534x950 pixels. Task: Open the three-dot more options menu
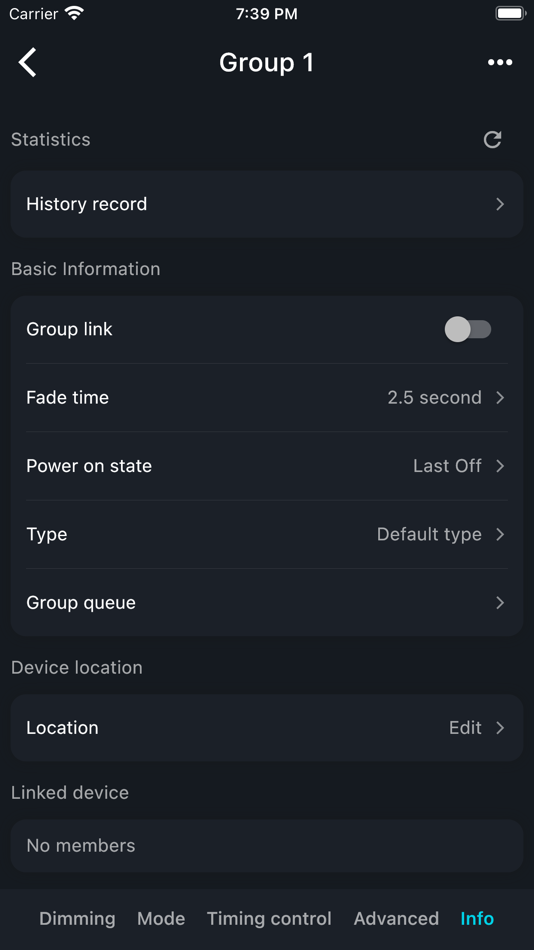click(500, 62)
